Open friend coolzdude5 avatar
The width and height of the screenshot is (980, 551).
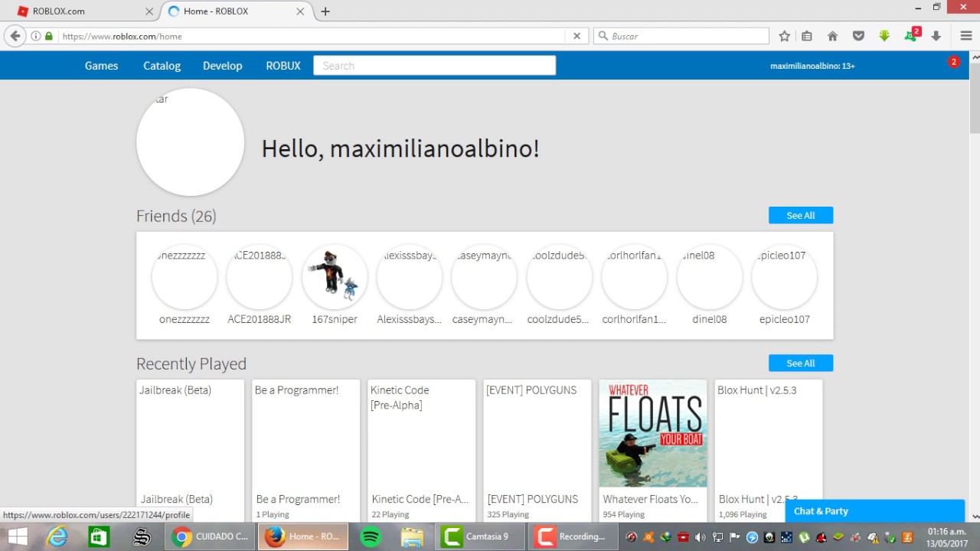pyautogui.click(x=559, y=277)
